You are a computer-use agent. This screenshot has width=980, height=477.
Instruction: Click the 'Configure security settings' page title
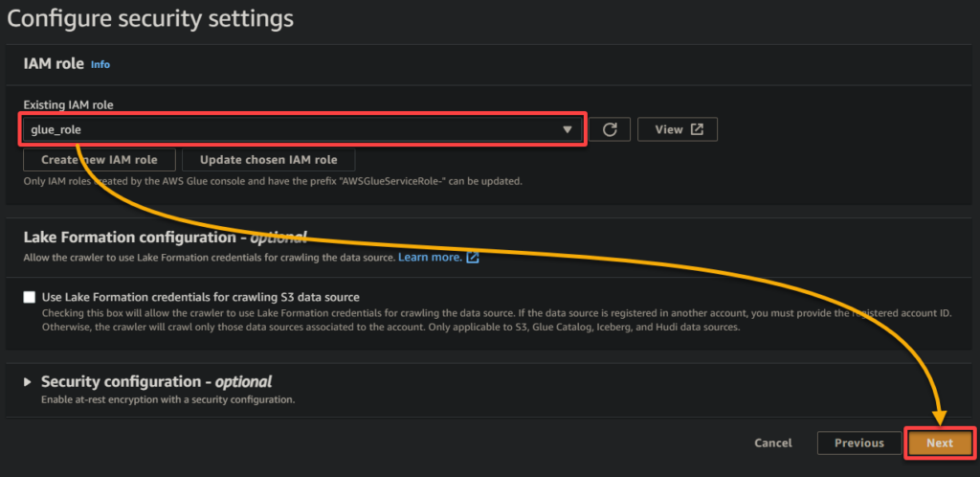(150, 18)
